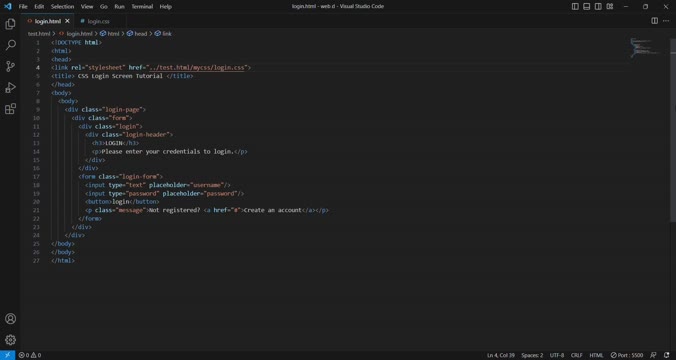Viewport: 676px width, 360px height.
Task: Click line number 27 in the gutter
Action: click(x=36, y=261)
